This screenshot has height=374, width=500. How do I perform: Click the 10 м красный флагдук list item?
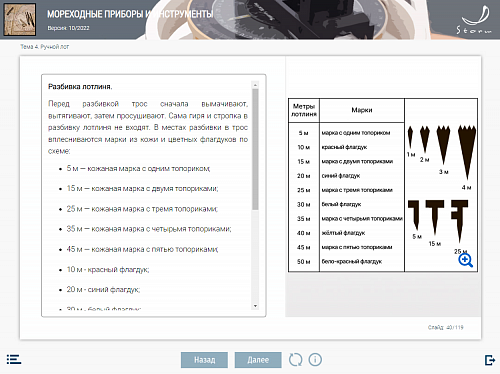point(108,269)
